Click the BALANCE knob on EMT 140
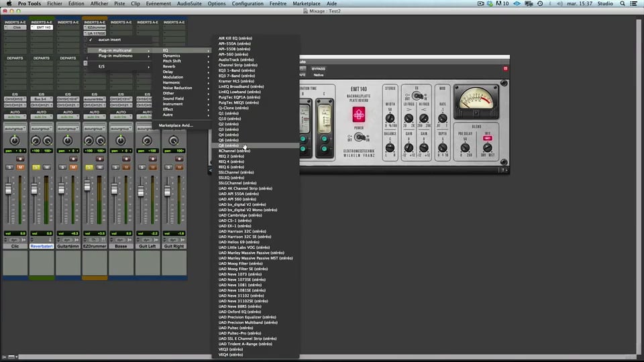Image resolution: width=644 pixels, height=362 pixels. pos(390,147)
